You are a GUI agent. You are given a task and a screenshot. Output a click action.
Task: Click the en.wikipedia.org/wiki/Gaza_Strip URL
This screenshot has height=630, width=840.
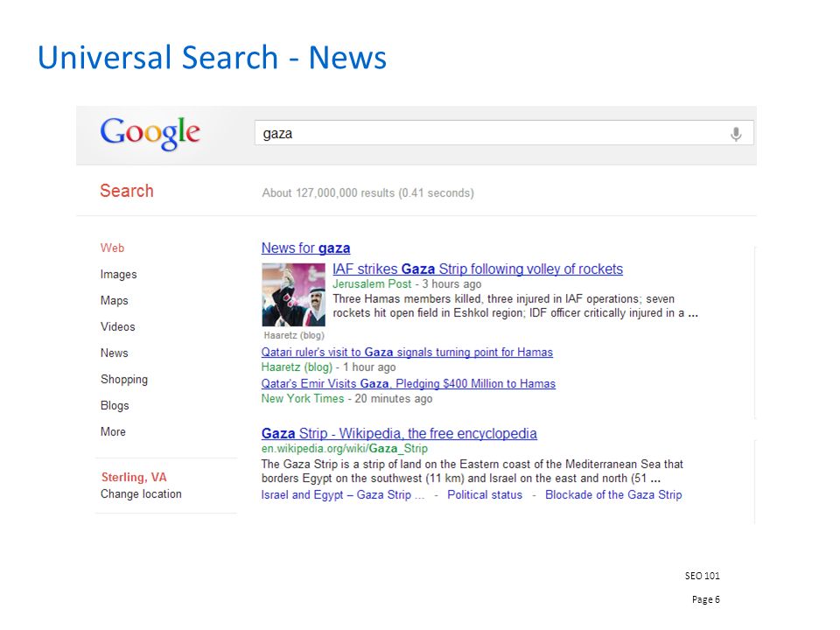click(x=345, y=449)
